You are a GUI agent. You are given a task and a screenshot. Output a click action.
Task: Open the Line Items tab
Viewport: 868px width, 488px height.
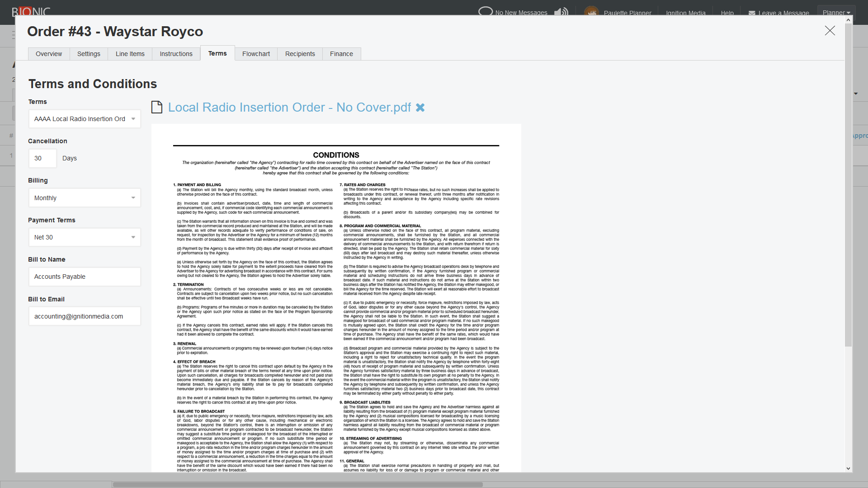tap(130, 54)
